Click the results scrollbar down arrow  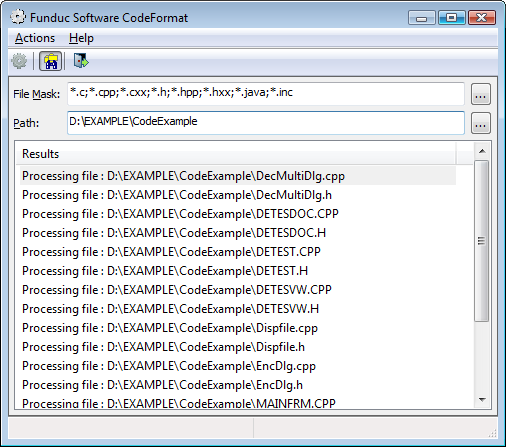[x=482, y=399]
